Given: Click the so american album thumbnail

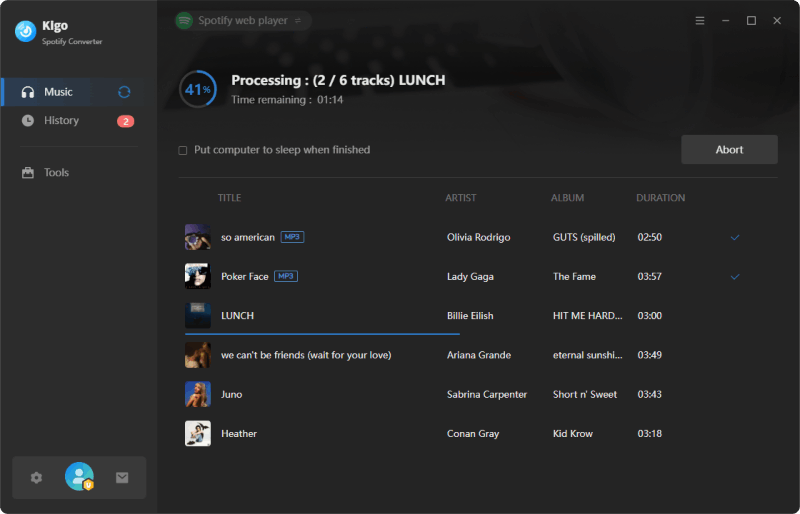Looking at the screenshot, I should pyautogui.click(x=198, y=237).
